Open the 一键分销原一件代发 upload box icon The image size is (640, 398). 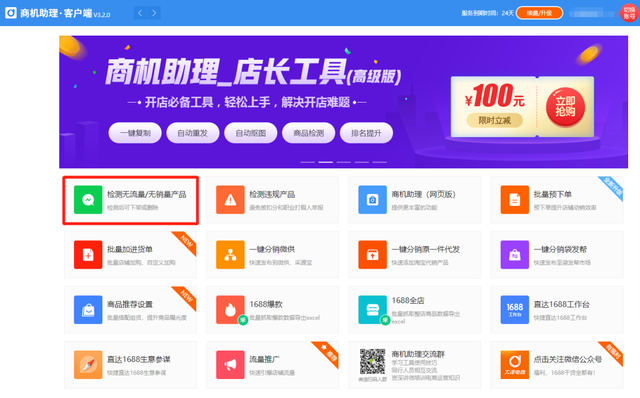coord(372,255)
